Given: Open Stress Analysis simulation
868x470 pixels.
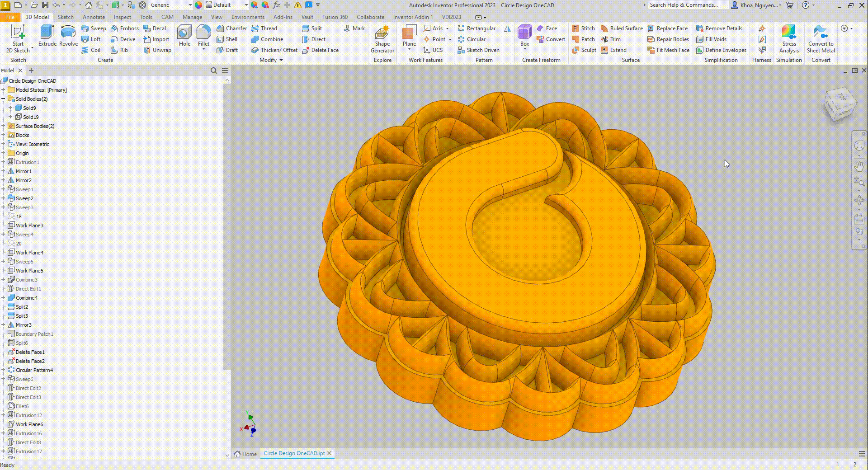Looking at the screenshot, I should point(789,39).
